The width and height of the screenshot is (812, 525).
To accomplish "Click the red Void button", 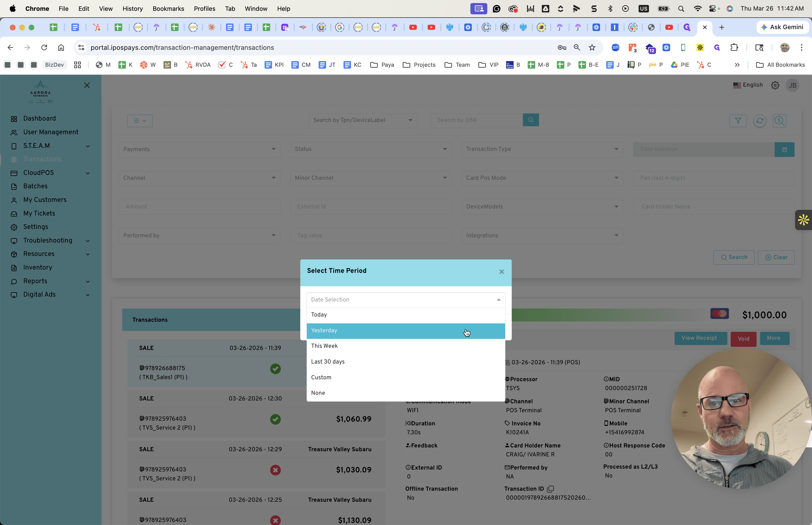I will pyautogui.click(x=743, y=339).
